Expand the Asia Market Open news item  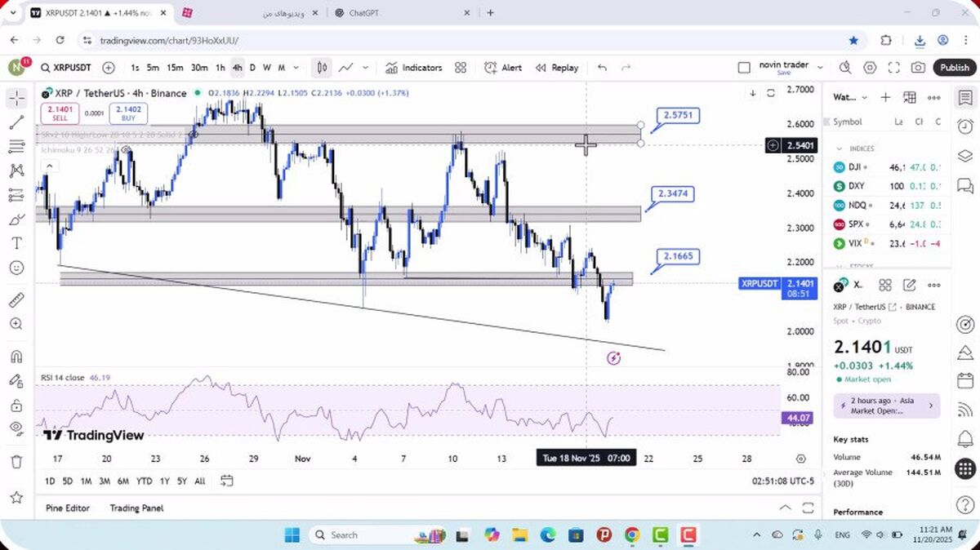click(887, 406)
